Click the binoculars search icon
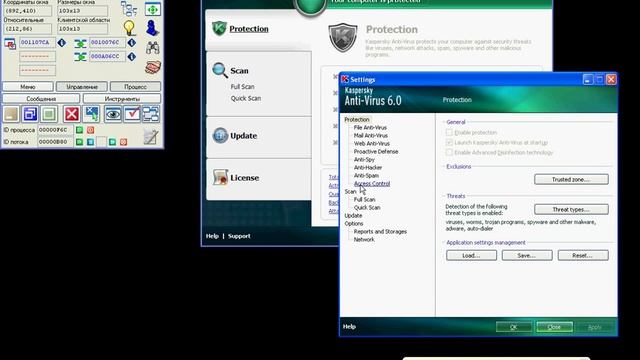This screenshot has width=640, height=360. (153, 48)
